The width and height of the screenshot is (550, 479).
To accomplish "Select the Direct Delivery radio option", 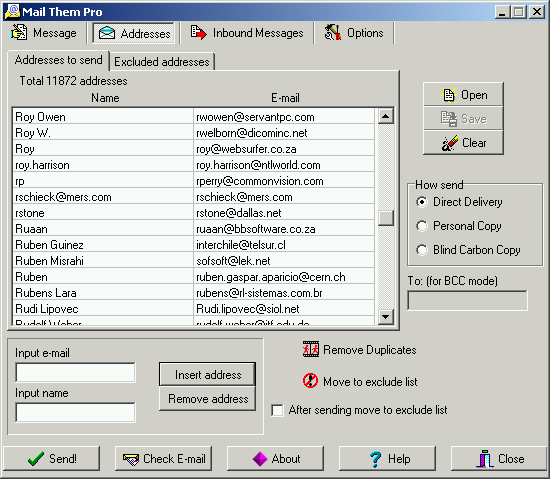I will tap(422, 202).
